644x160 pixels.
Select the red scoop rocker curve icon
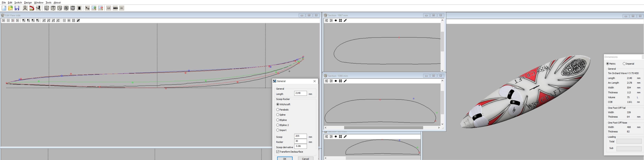point(32,8)
